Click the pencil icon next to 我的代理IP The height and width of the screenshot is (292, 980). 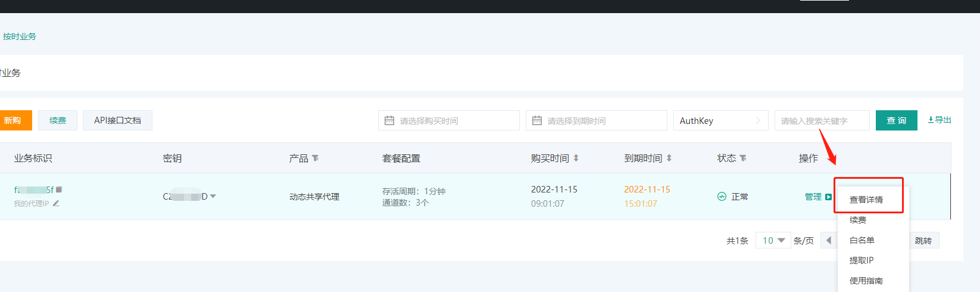pos(56,203)
